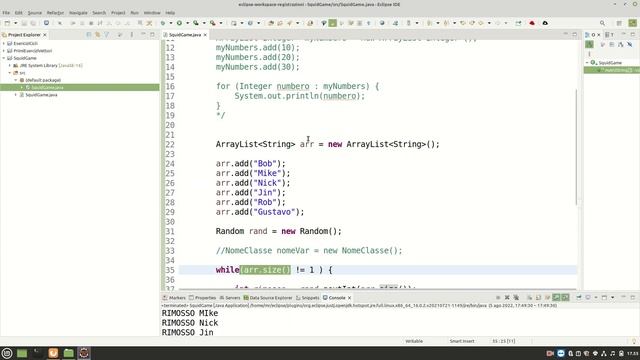Toggle Mark Occurrences green highlighted button
640x360 pixels.
(x=333, y=23)
